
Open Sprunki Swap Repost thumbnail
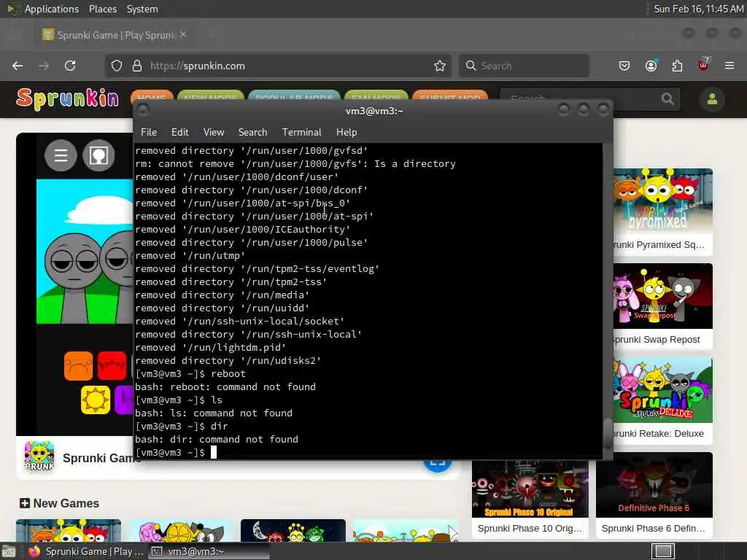663,296
